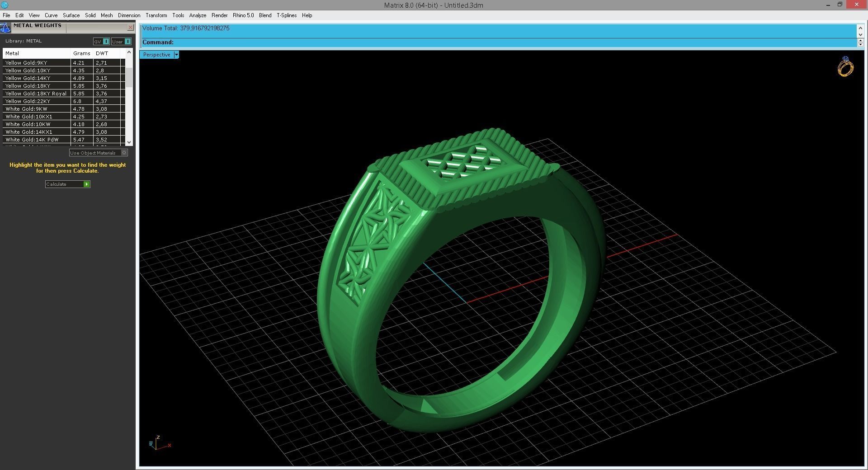The image size is (868, 470).
Task: Click grams value 6.8 for 22KY
Action: 77,101
